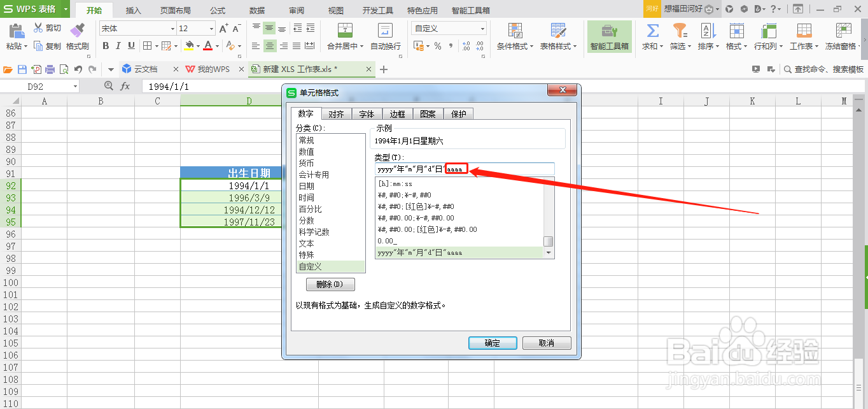Click the decrease indent icon
868x409 pixels.
point(297,29)
